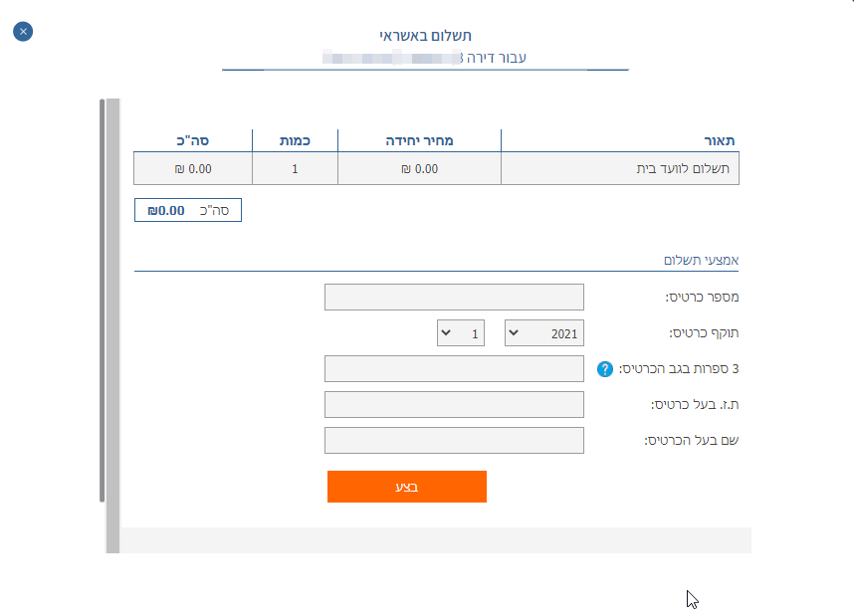Click the 3-digit card back code field
The height and width of the screenshot is (616, 854).
[454, 368]
